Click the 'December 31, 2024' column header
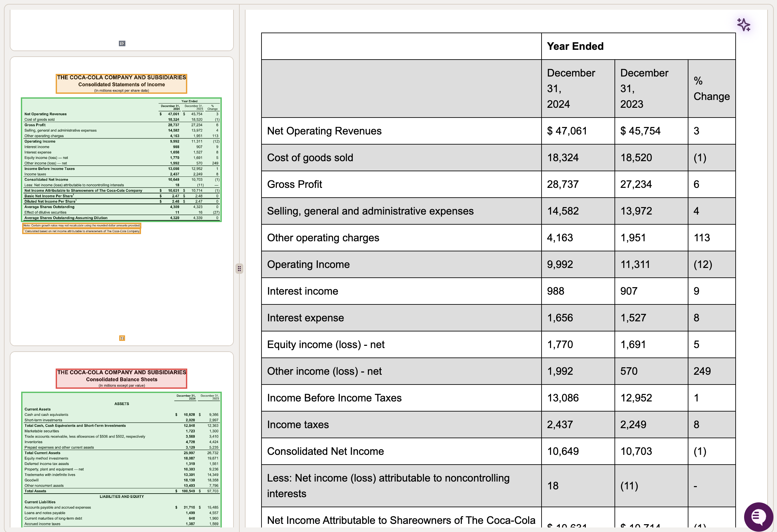 pos(578,89)
